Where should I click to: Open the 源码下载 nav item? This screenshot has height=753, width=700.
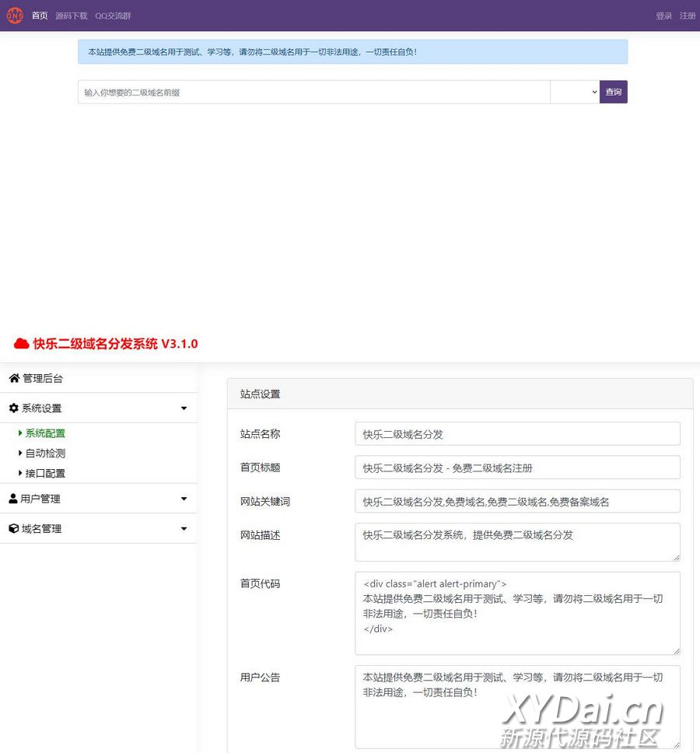click(x=72, y=16)
